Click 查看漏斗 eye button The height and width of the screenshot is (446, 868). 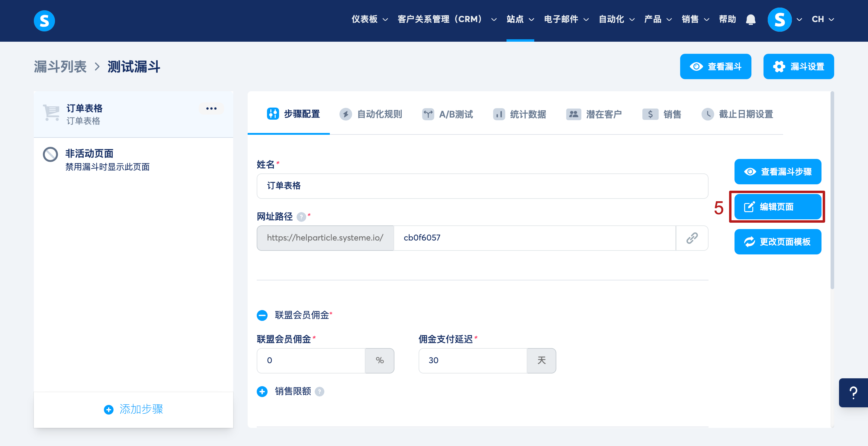(x=715, y=66)
